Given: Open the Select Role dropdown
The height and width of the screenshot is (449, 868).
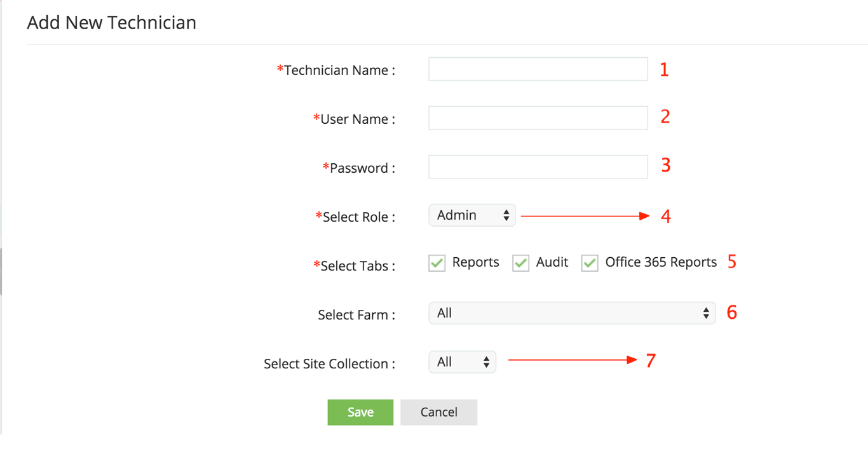Looking at the screenshot, I should click(472, 215).
